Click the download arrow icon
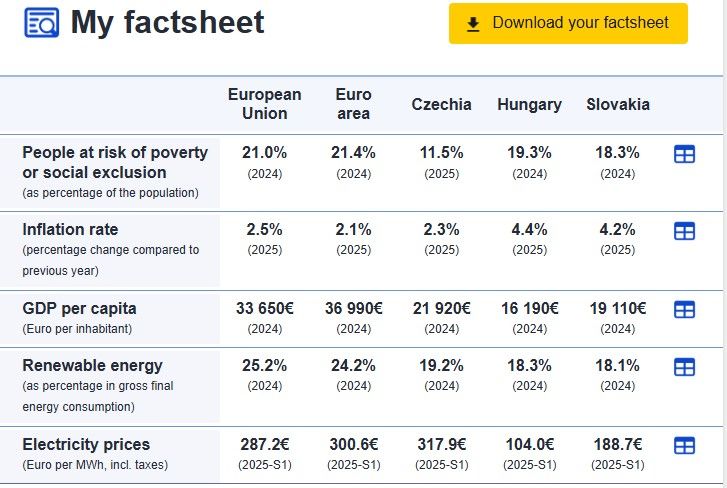This screenshot has height=488, width=727. (x=474, y=23)
